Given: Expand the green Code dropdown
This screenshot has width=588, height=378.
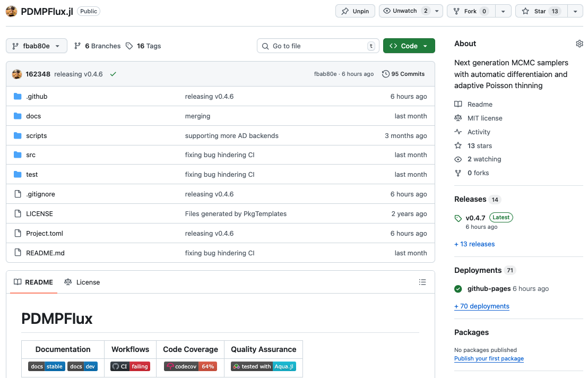Looking at the screenshot, I should pyautogui.click(x=409, y=46).
